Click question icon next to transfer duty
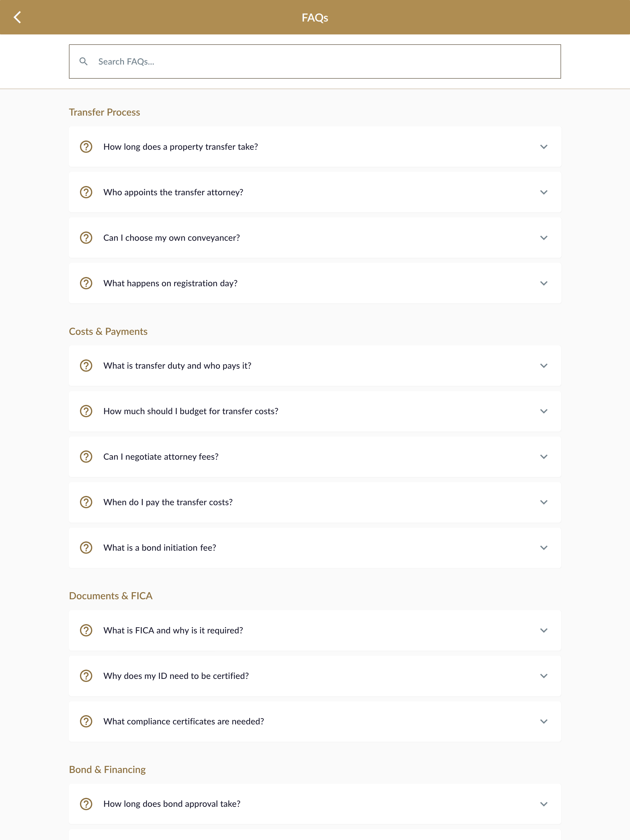The width and height of the screenshot is (630, 840). coord(86,366)
